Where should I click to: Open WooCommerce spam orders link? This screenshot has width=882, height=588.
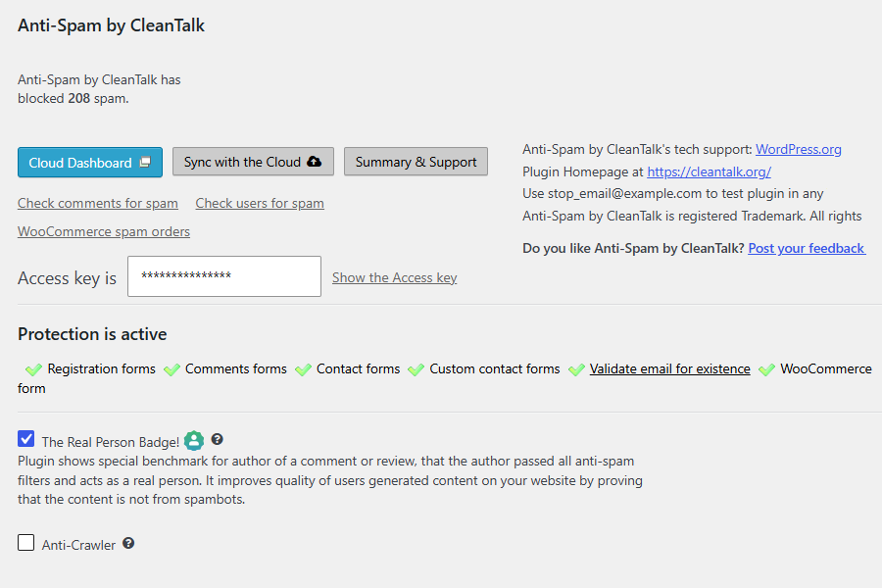coord(104,231)
